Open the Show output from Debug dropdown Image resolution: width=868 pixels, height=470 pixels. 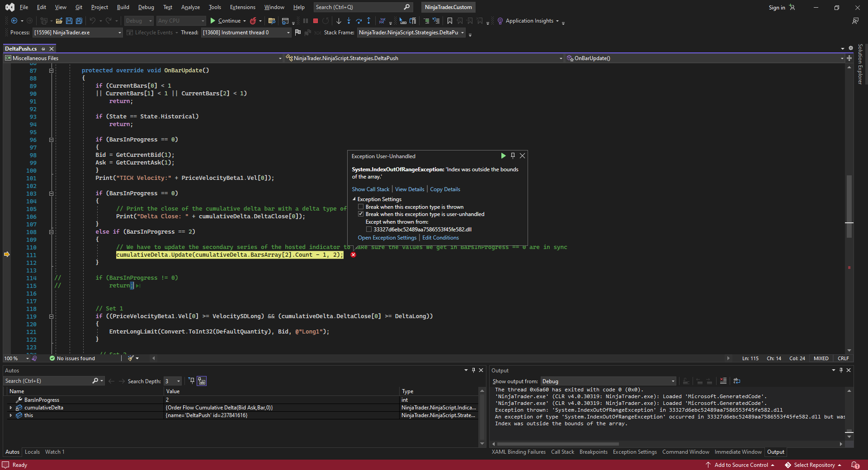click(609, 381)
